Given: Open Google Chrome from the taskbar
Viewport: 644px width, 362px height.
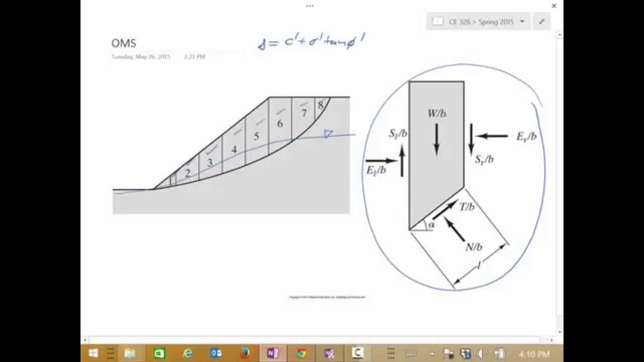Looking at the screenshot, I should (x=301, y=353).
